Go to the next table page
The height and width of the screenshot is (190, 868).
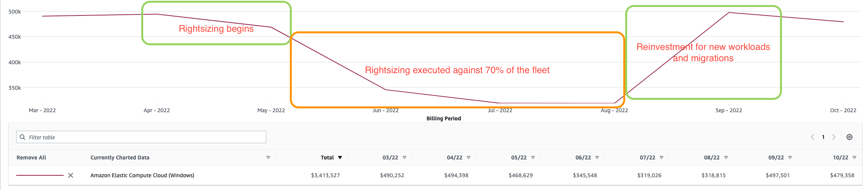[834, 137]
